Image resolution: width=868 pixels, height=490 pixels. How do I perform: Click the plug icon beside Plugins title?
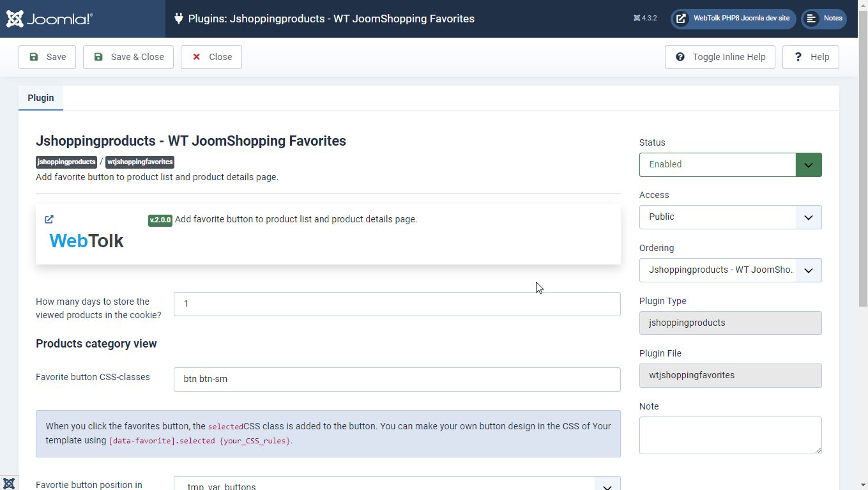click(179, 19)
